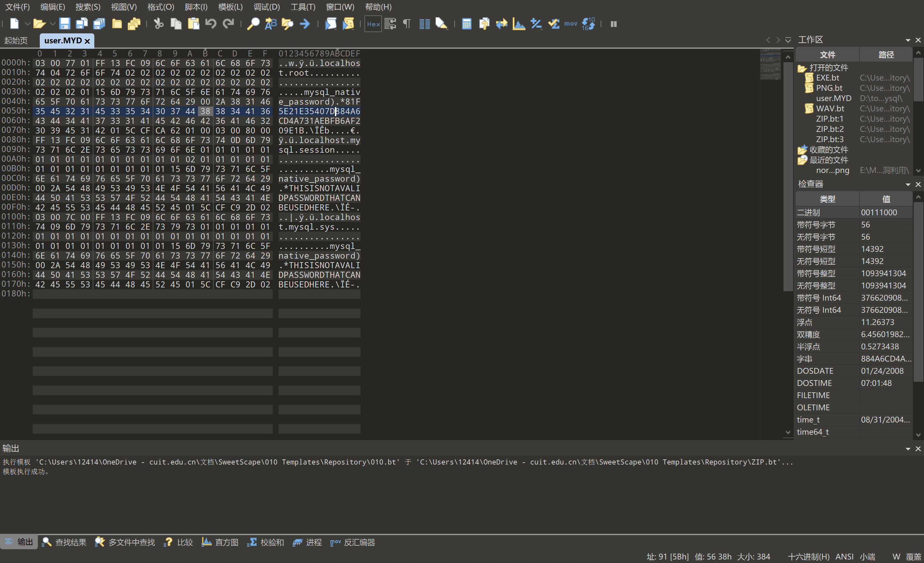The height and width of the screenshot is (563, 924).
Task: Toggle overwrite mode in status bar
Action: point(913,556)
